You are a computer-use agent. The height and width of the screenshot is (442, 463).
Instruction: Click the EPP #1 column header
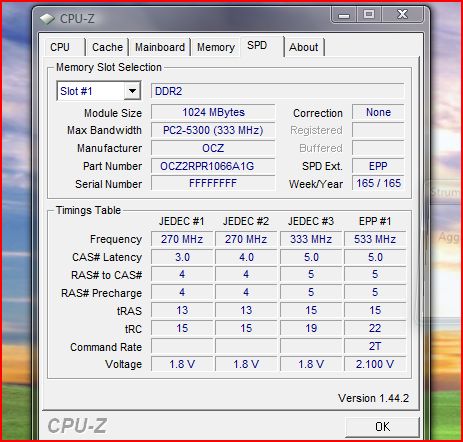click(x=375, y=221)
